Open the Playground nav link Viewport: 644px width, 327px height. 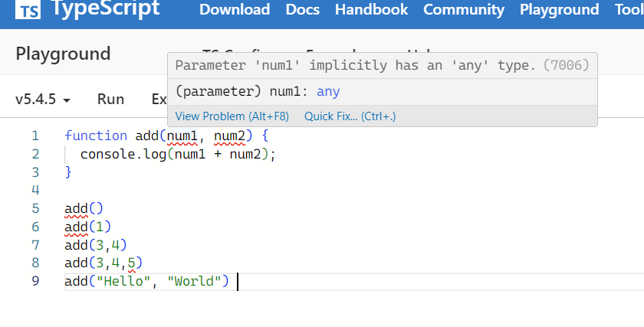pos(559,9)
